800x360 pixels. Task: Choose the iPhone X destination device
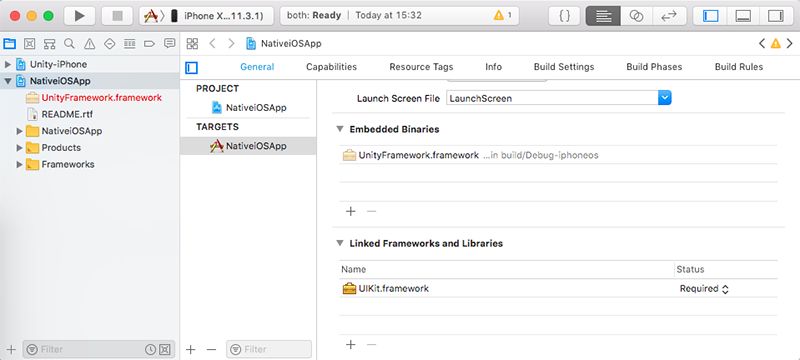point(218,16)
